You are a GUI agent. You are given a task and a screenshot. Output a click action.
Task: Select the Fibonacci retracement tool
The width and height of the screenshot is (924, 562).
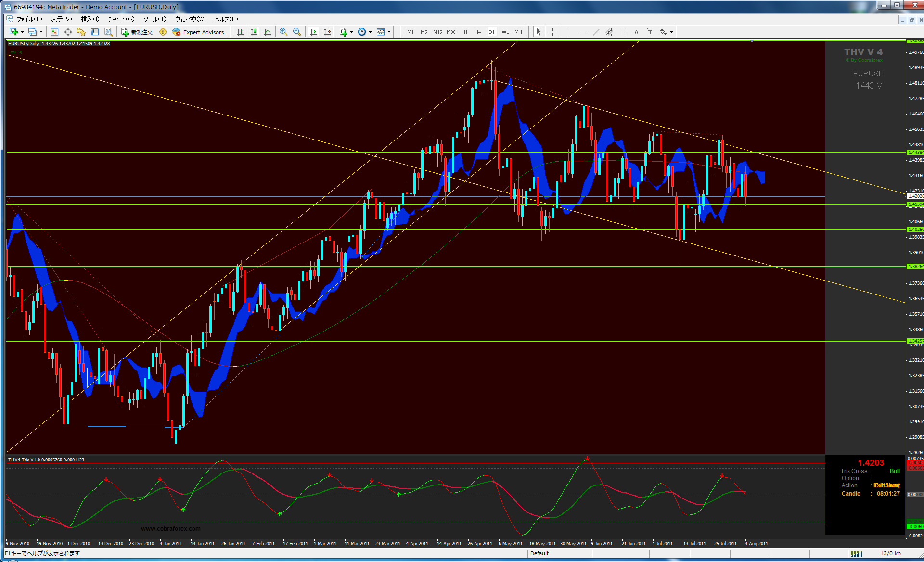point(623,32)
